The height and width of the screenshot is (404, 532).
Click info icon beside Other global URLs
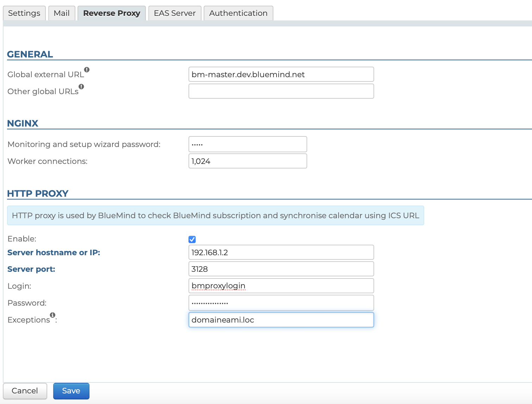pyautogui.click(x=81, y=87)
